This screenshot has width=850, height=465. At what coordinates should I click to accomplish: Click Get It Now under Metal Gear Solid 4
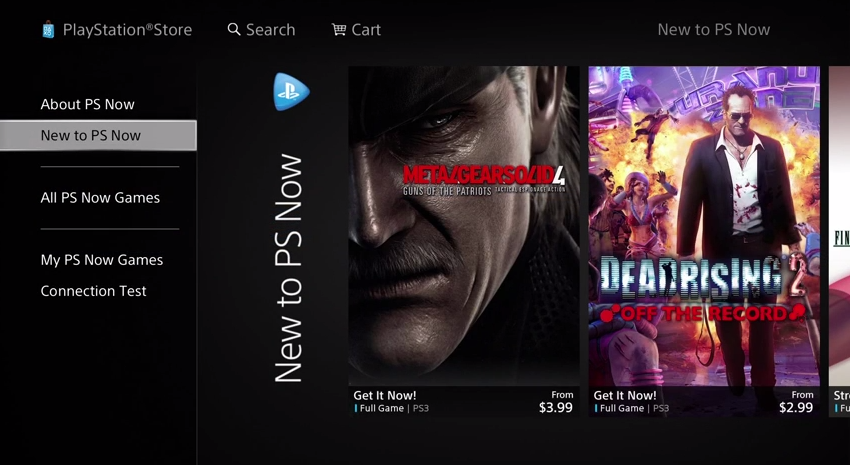tap(385, 395)
